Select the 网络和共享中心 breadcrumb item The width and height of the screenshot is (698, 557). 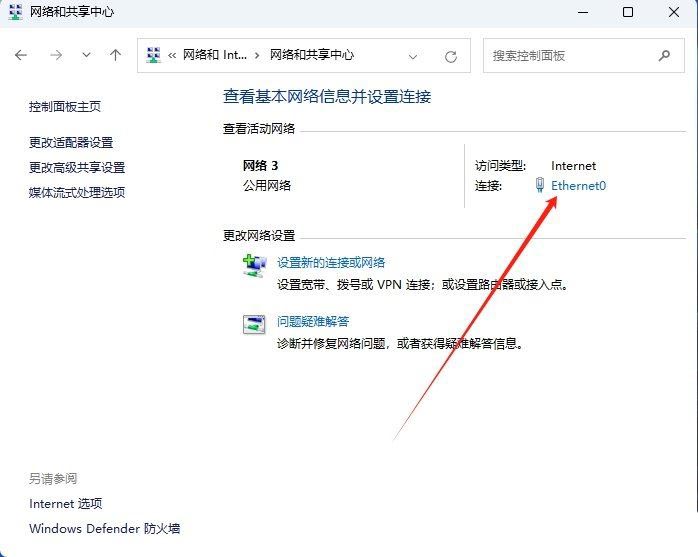pyautogui.click(x=312, y=56)
